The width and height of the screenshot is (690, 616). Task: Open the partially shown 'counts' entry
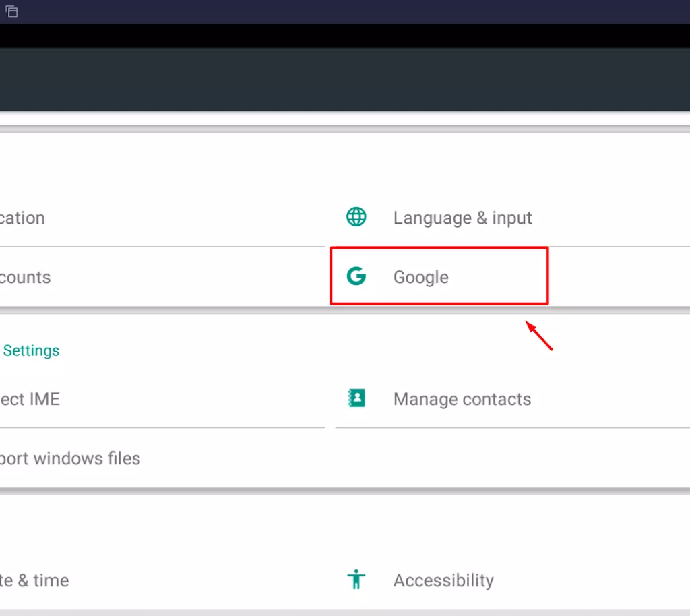point(162,277)
